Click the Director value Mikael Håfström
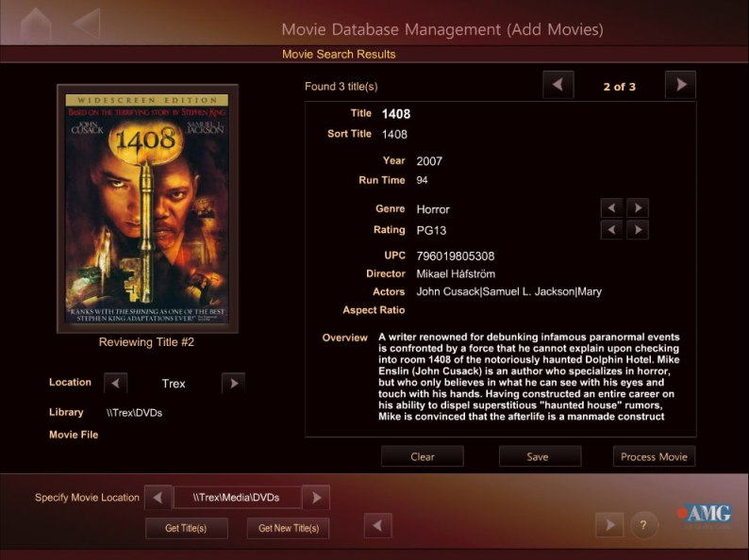The width and height of the screenshot is (749, 560). 456,274
